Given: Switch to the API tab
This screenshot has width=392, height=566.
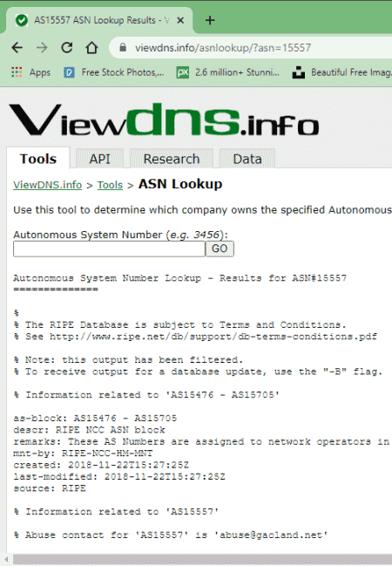Looking at the screenshot, I should (x=99, y=159).
